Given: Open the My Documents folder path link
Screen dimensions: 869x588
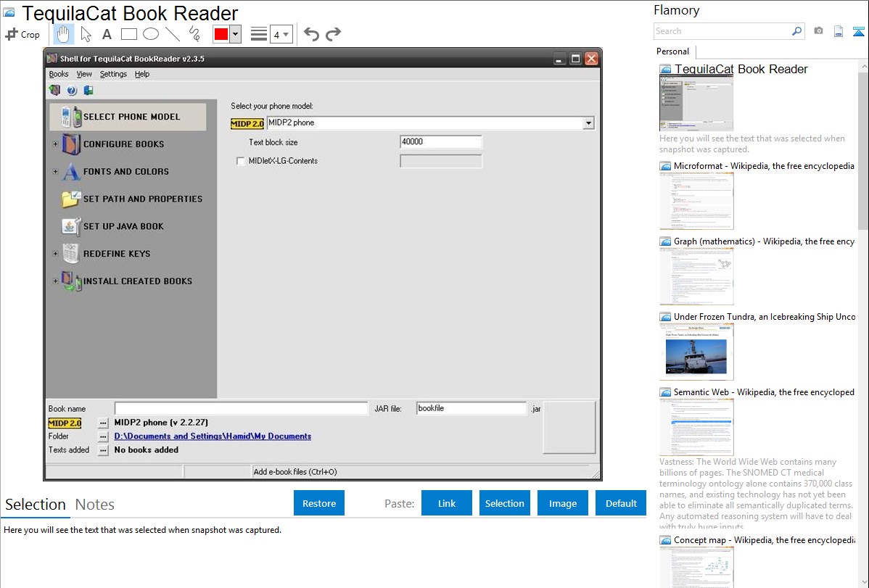Looking at the screenshot, I should coord(213,436).
